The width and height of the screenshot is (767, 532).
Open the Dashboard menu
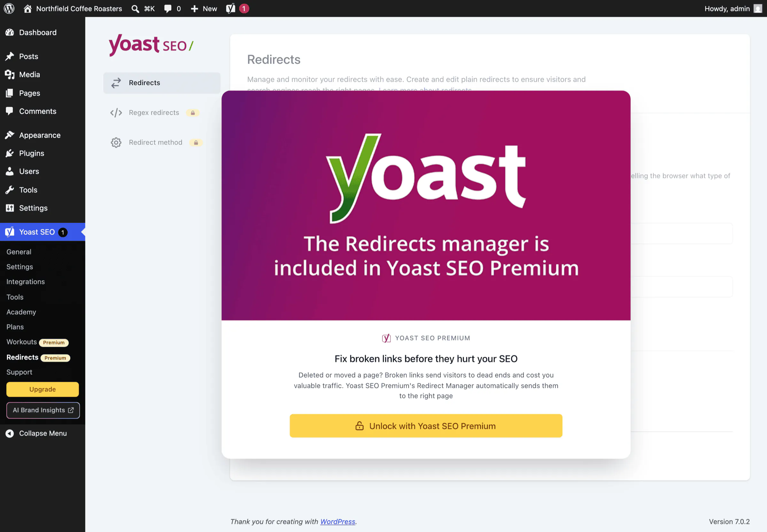click(x=43, y=32)
